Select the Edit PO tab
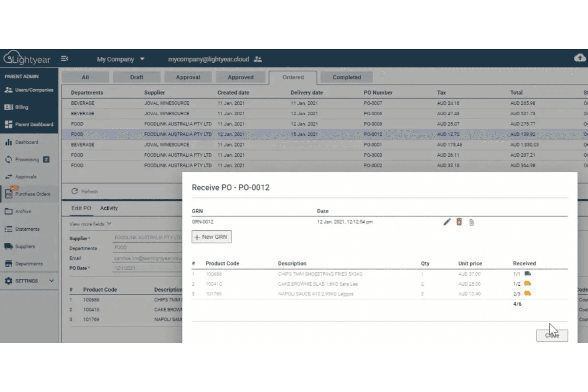This screenshot has width=588, height=392. point(81,208)
